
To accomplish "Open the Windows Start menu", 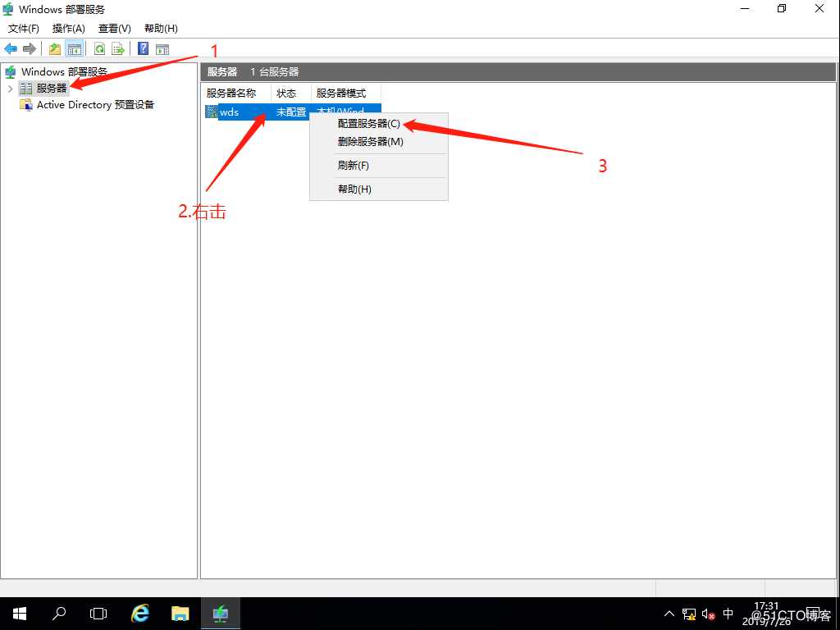I will [20, 614].
